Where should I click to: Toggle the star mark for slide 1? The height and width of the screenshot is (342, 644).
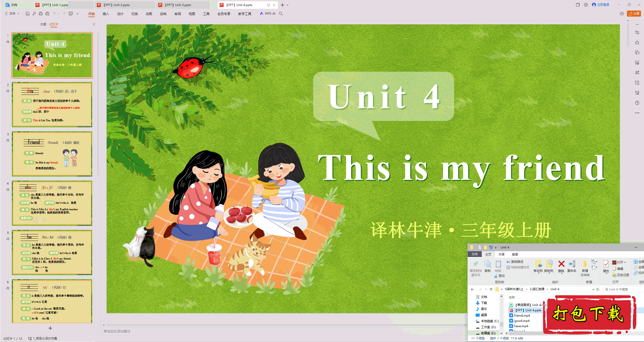(x=8, y=42)
